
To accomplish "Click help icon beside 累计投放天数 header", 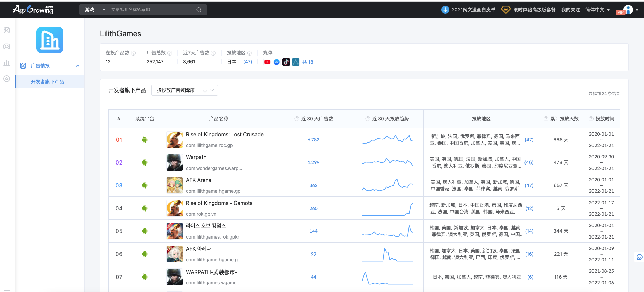I will click(546, 119).
